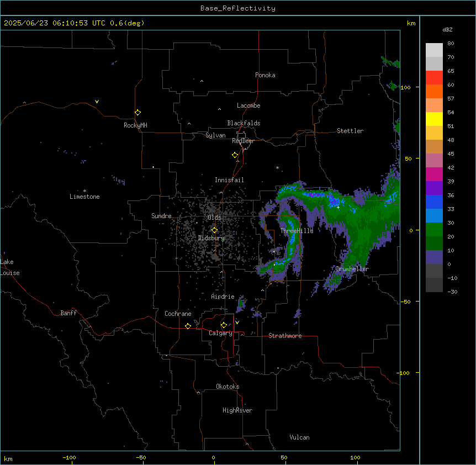Select the white asterisk marker east of Innisfail
This screenshot has height=465, width=476.
coord(277,167)
